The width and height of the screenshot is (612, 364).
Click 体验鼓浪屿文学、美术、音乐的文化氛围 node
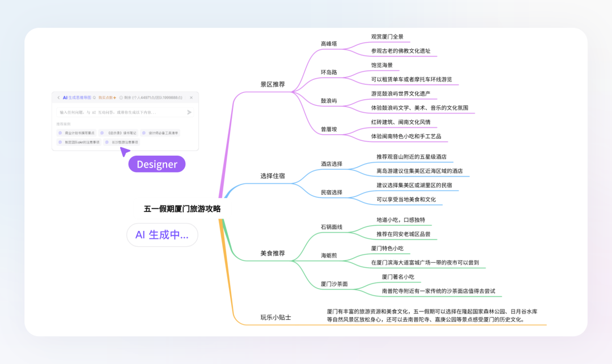pos(419,108)
